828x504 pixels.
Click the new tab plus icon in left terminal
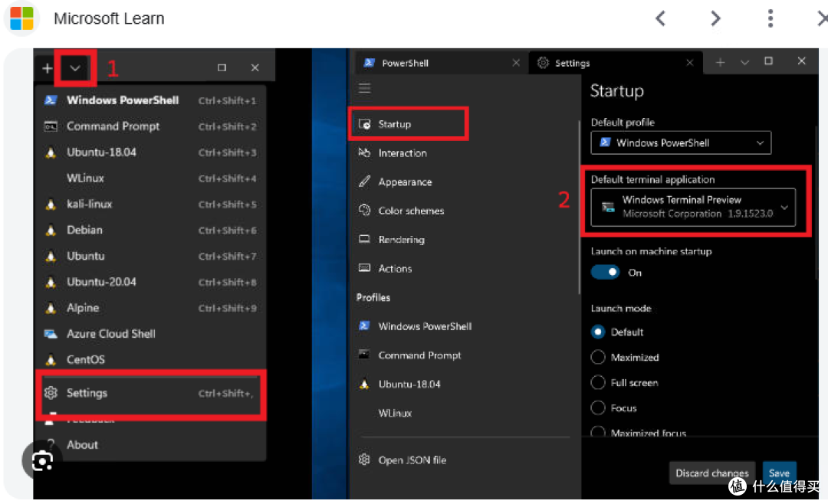click(48, 68)
